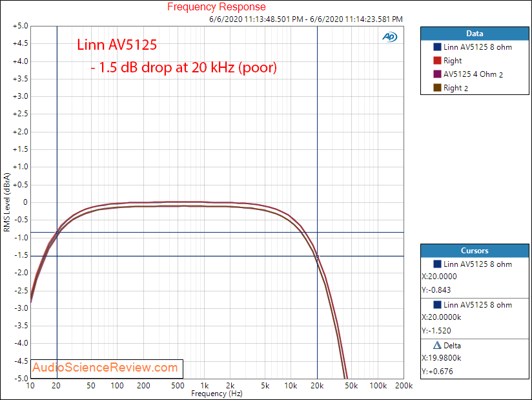Click cursor value Y:-1.520
The height and width of the screenshot is (400, 532).
(436, 331)
